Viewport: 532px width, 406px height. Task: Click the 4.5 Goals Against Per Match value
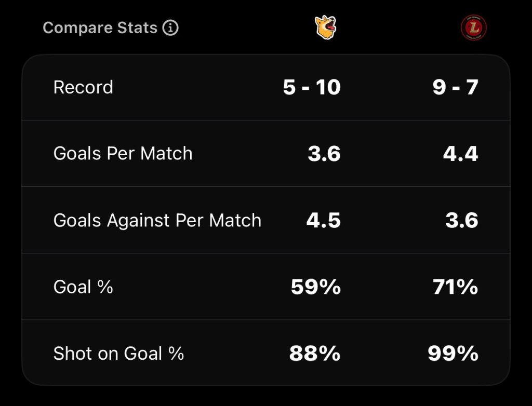click(323, 220)
